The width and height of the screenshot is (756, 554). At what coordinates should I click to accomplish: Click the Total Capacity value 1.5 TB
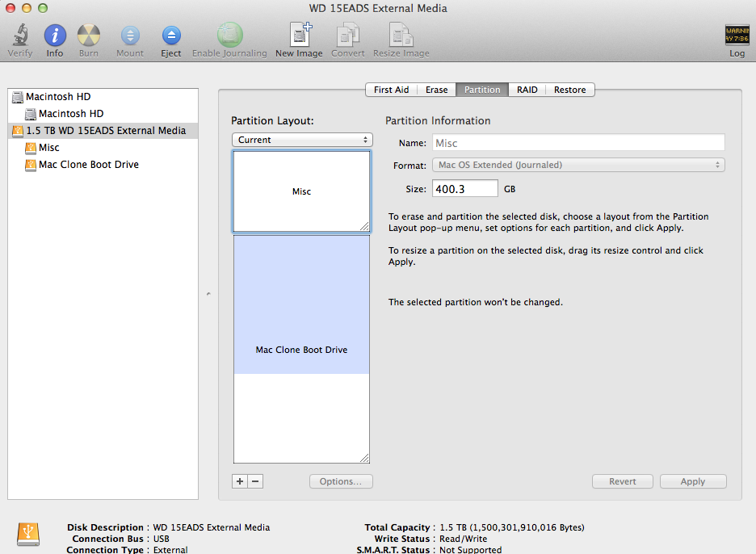(511, 527)
